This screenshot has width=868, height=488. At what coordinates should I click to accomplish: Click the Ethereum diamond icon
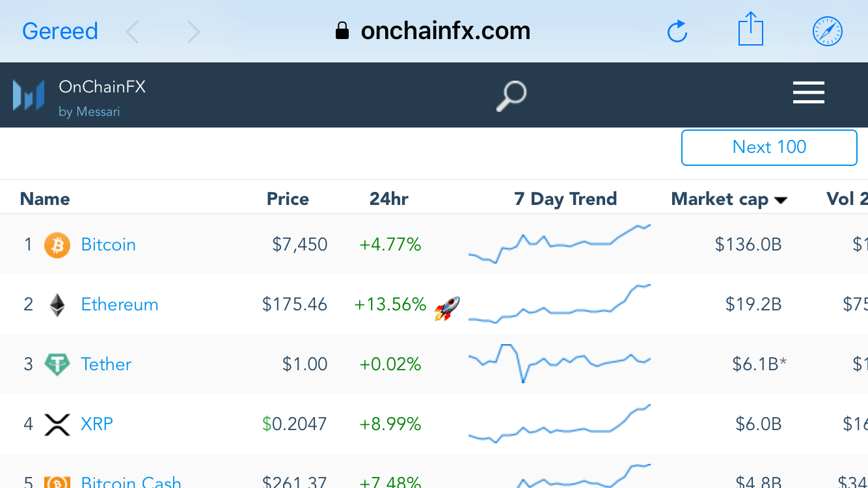[x=57, y=305]
